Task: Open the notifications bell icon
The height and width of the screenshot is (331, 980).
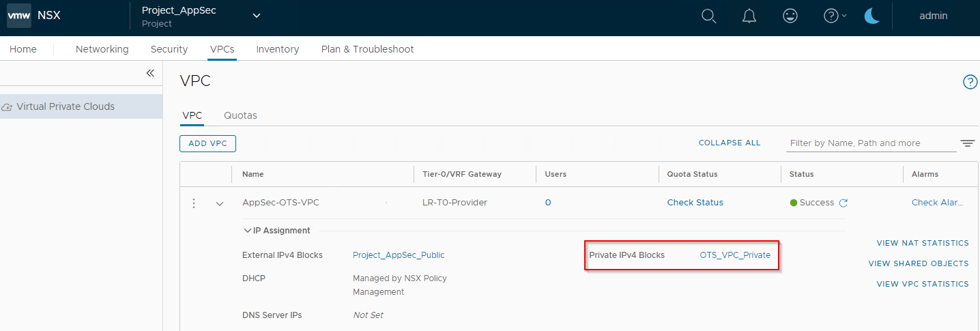Action: pos(749,16)
